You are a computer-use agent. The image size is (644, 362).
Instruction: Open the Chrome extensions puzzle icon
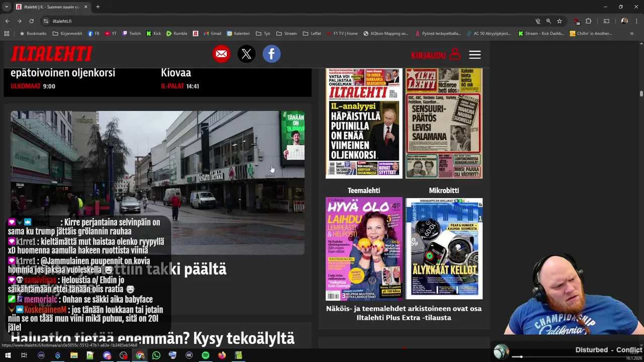click(x=589, y=21)
